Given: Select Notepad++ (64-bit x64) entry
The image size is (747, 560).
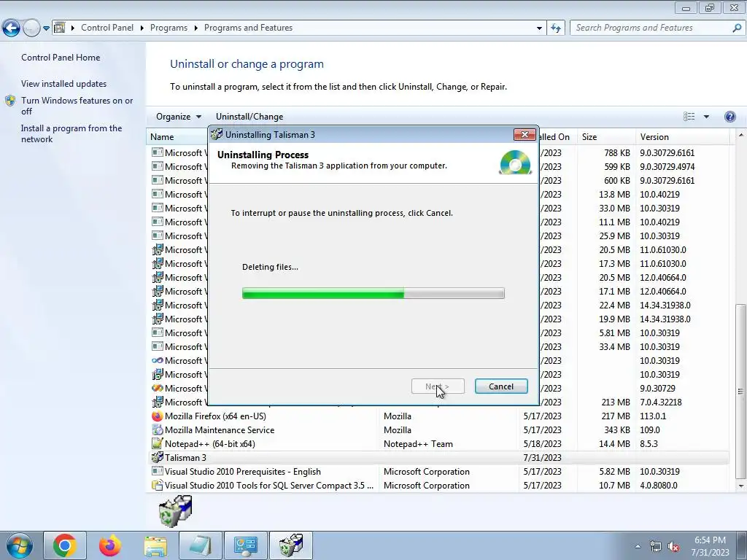Looking at the screenshot, I should coord(438,444).
